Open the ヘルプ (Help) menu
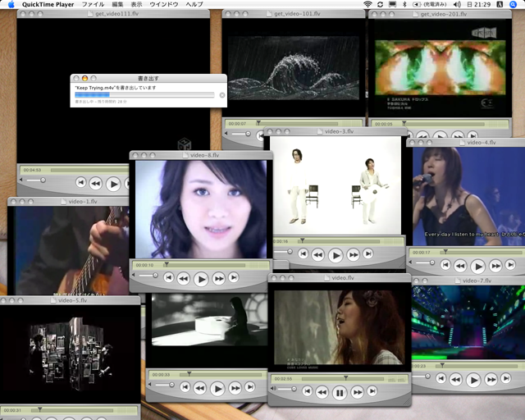The image size is (525, 420). [194, 4]
